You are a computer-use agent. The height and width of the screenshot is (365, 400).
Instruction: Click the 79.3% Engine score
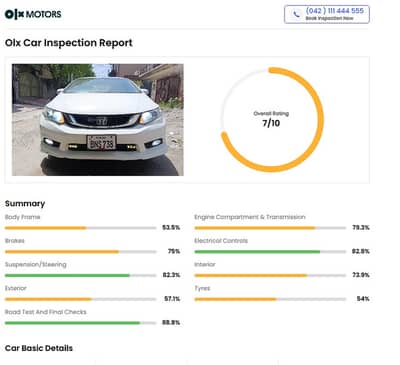[x=361, y=227]
